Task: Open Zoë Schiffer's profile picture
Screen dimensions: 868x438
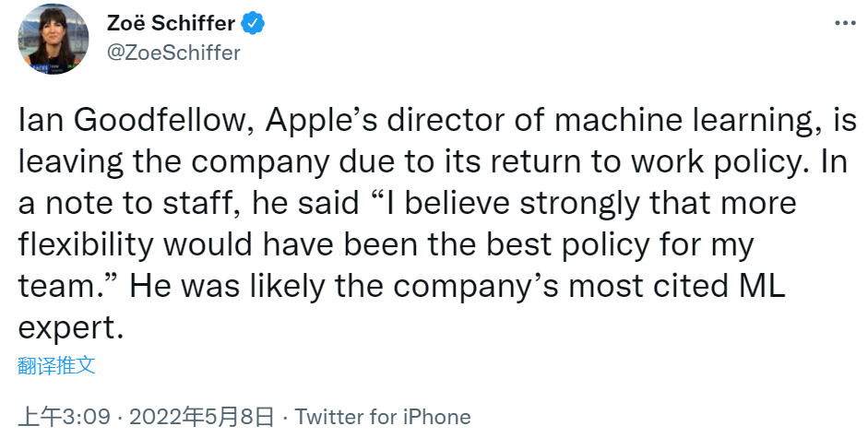Action: click(x=51, y=39)
